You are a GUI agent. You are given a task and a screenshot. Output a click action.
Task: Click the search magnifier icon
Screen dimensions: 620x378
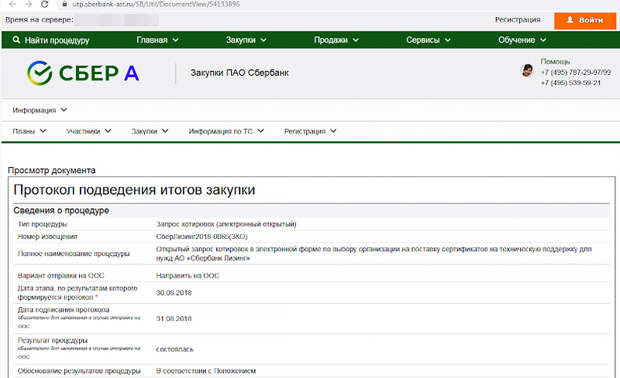tap(16, 40)
